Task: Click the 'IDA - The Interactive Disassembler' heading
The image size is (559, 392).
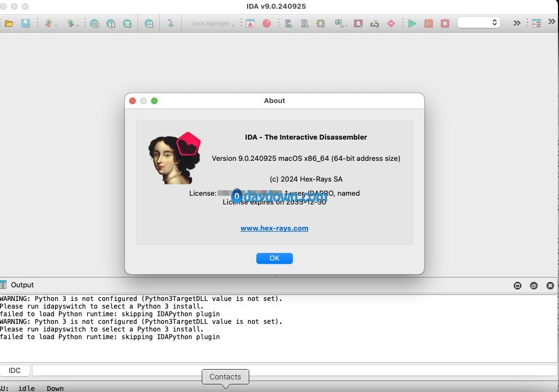Action: pos(306,137)
